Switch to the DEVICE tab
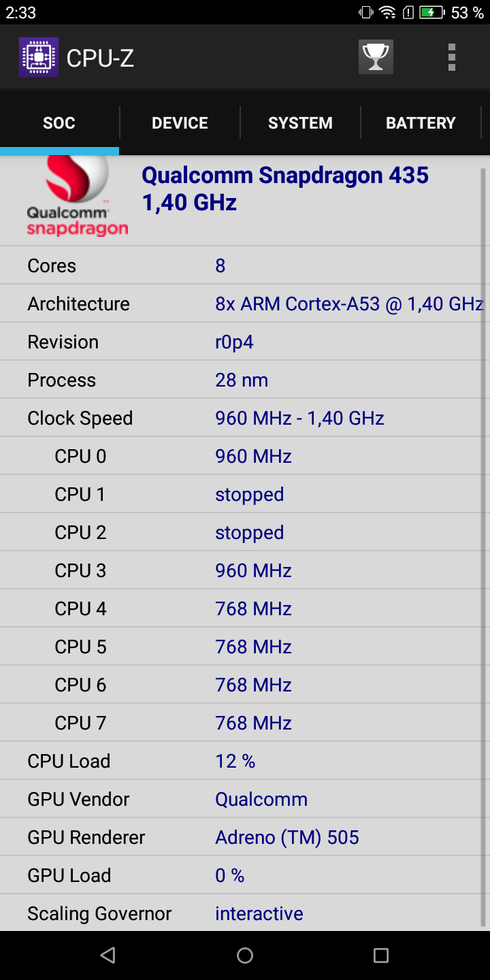The image size is (490, 980). click(x=180, y=123)
